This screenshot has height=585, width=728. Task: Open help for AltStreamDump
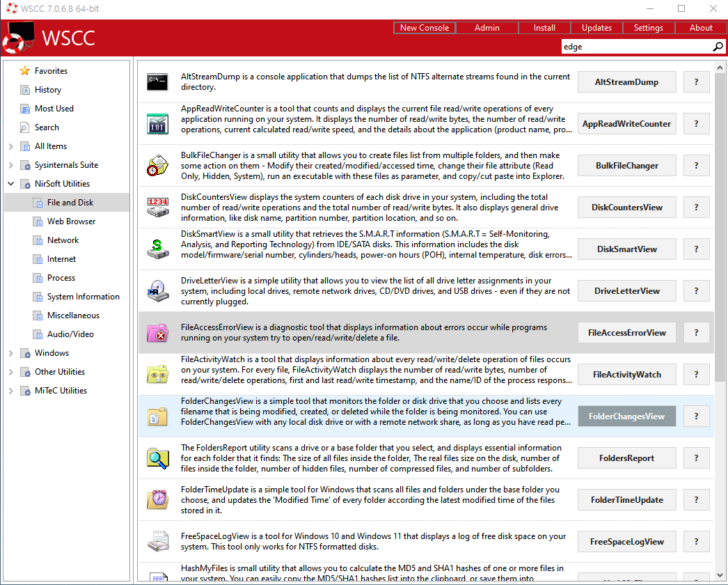pyautogui.click(x=696, y=81)
